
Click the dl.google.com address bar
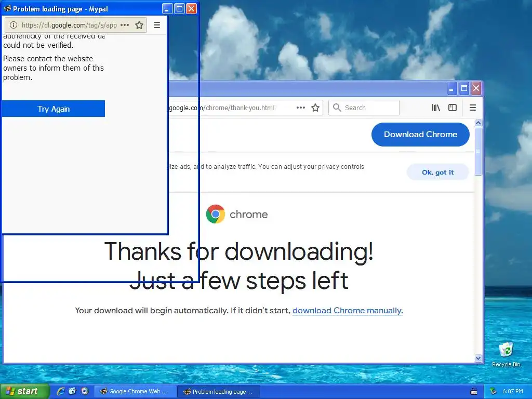76,25
